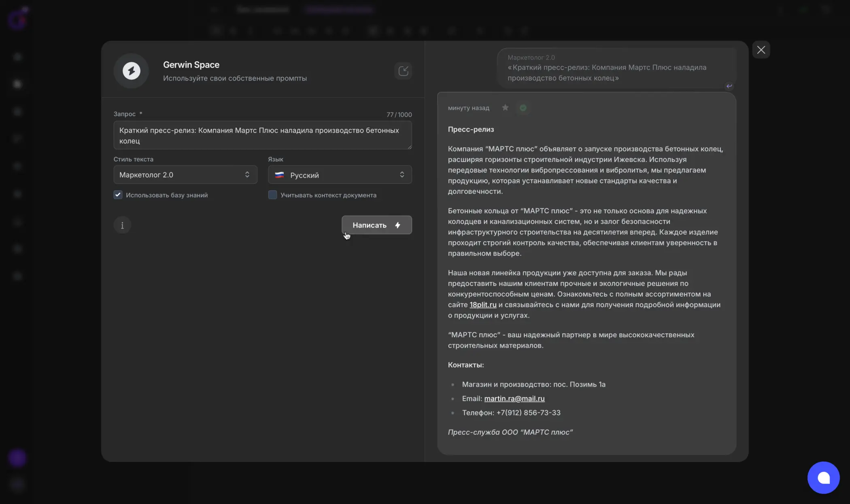Close the Gerwin Space dialog

[761, 50]
